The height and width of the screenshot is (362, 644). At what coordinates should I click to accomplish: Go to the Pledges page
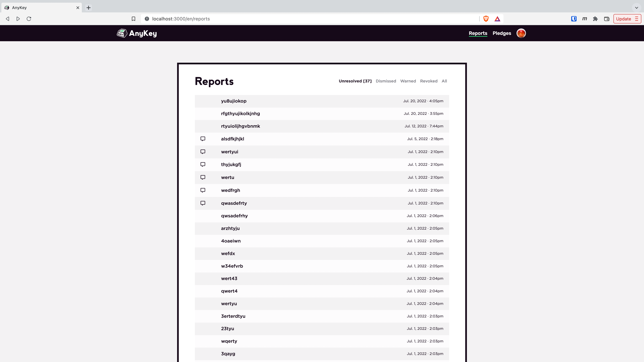(502, 33)
